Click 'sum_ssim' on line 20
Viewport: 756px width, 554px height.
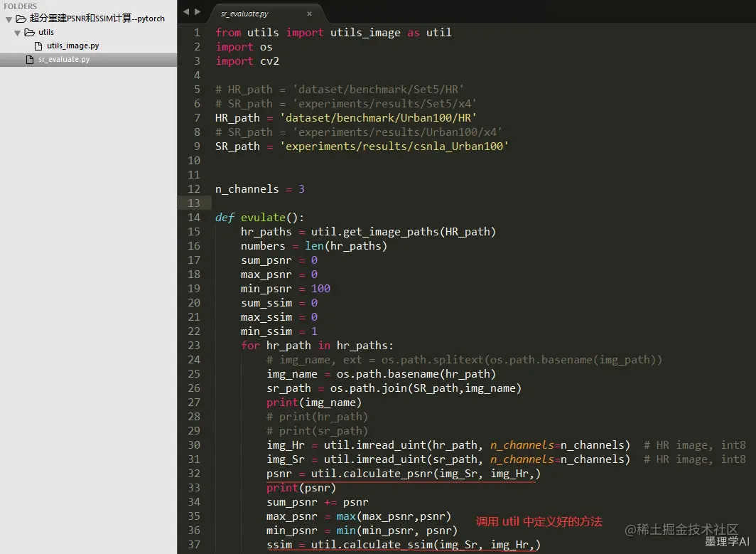(266, 302)
